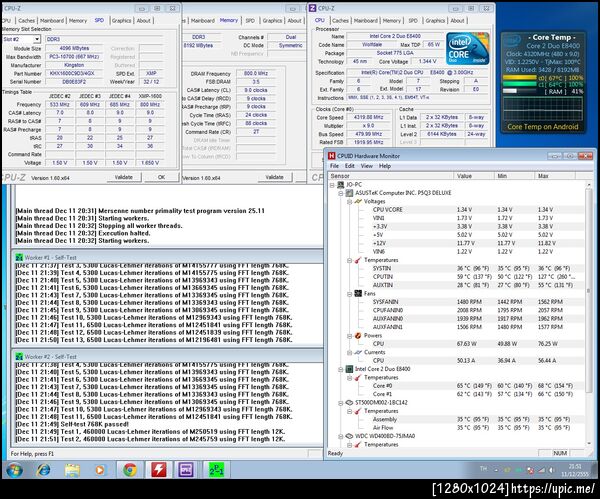
Task: Select Mainboard tab in CPU-Z SPD window
Action: click(52, 21)
